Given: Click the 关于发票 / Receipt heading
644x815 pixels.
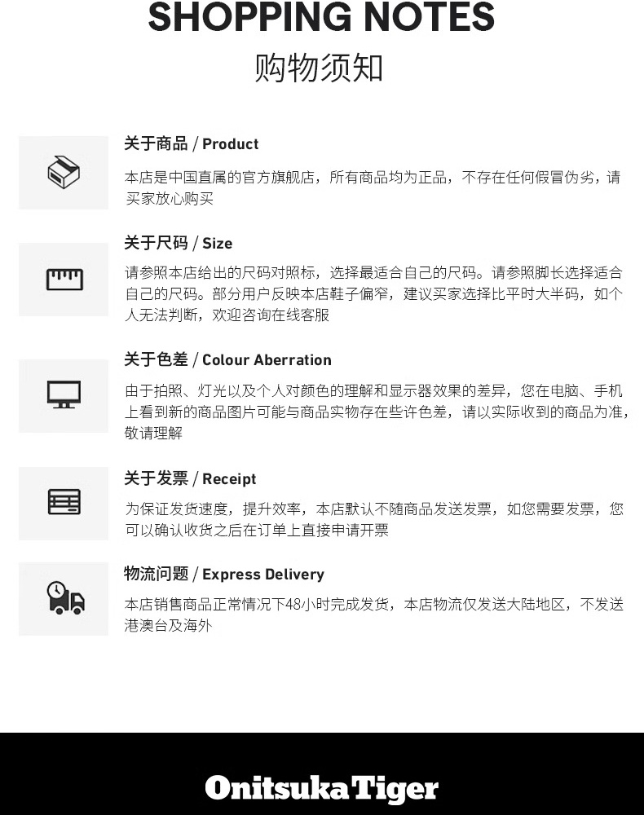Looking at the screenshot, I should [190, 478].
